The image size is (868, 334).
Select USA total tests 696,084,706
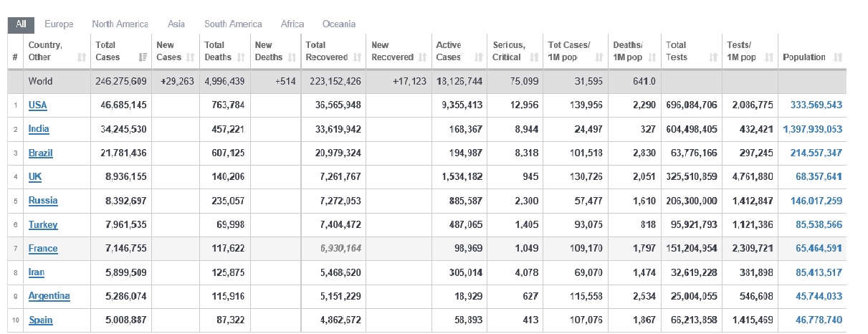click(692, 105)
